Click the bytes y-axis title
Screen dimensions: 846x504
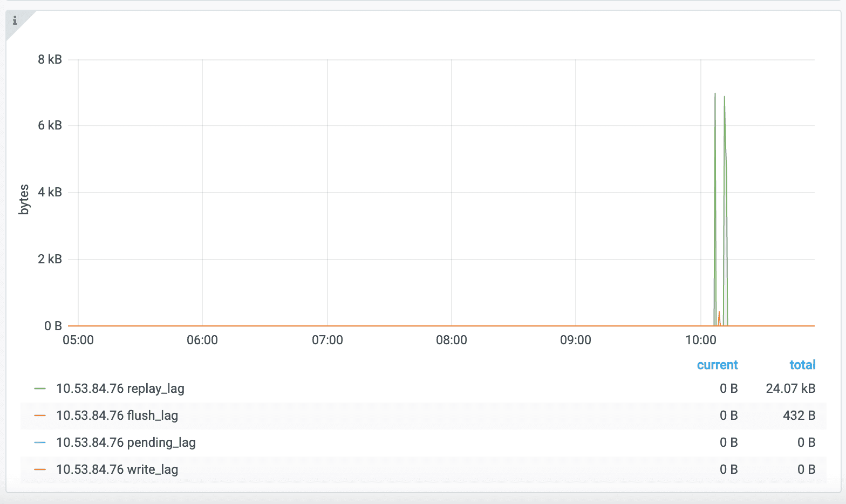pyautogui.click(x=24, y=199)
